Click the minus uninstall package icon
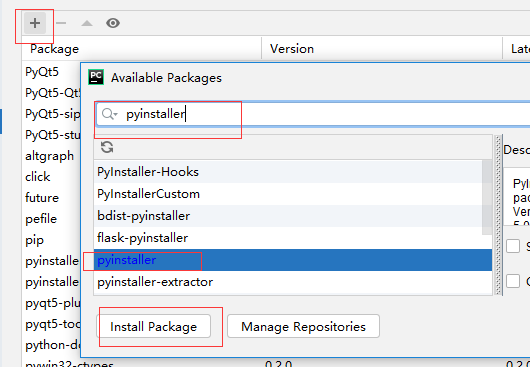 point(61,23)
